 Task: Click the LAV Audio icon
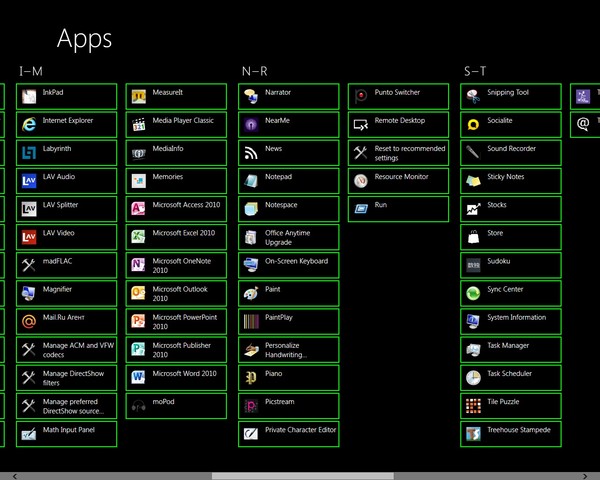pyautogui.click(x=29, y=181)
